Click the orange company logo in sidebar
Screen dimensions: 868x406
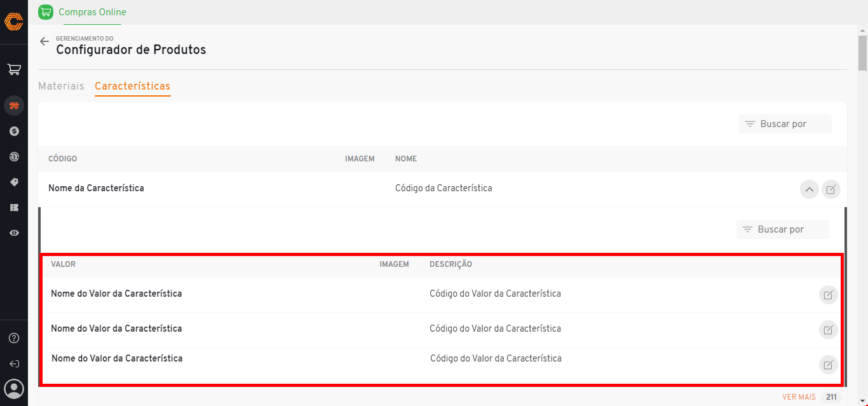(x=13, y=22)
